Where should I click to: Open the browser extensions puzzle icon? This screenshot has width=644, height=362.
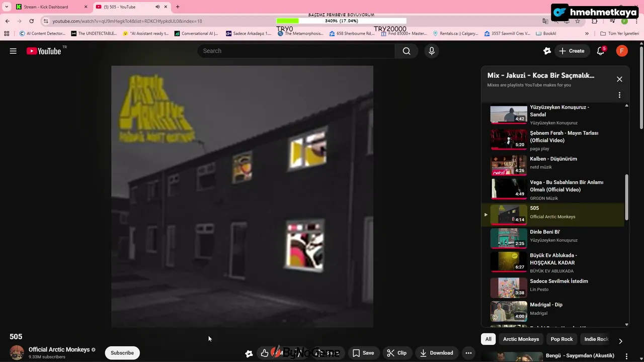click(x=595, y=21)
